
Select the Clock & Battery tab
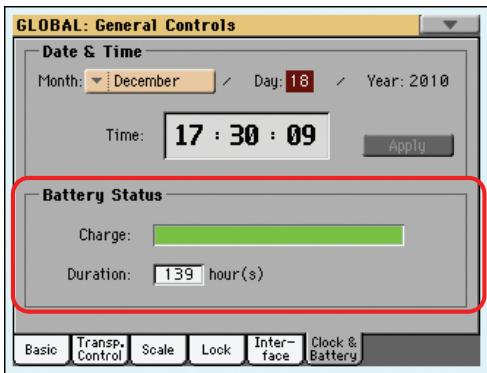click(x=334, y=349)
